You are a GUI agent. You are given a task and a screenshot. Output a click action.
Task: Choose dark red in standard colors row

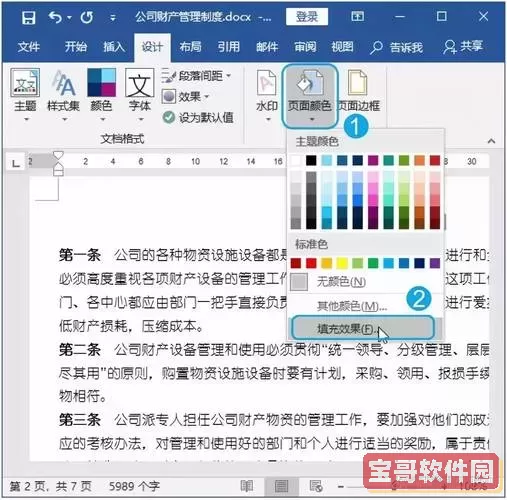(x=296, y=263)
